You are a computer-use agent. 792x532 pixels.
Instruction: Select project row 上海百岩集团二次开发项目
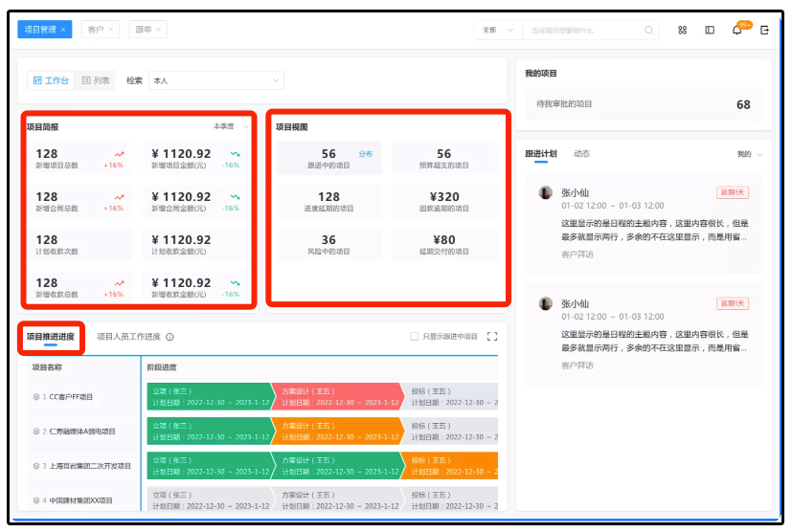click(83, 466)
